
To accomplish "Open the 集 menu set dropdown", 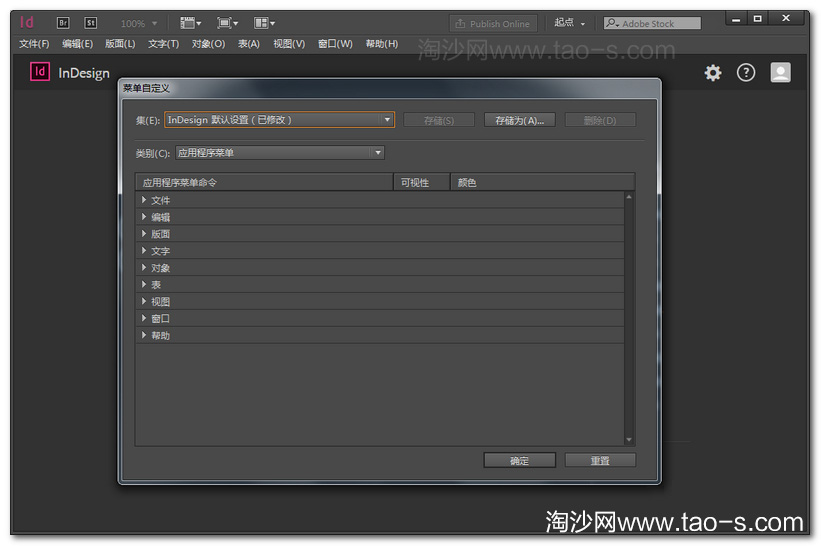I will (x=280, y=120).
